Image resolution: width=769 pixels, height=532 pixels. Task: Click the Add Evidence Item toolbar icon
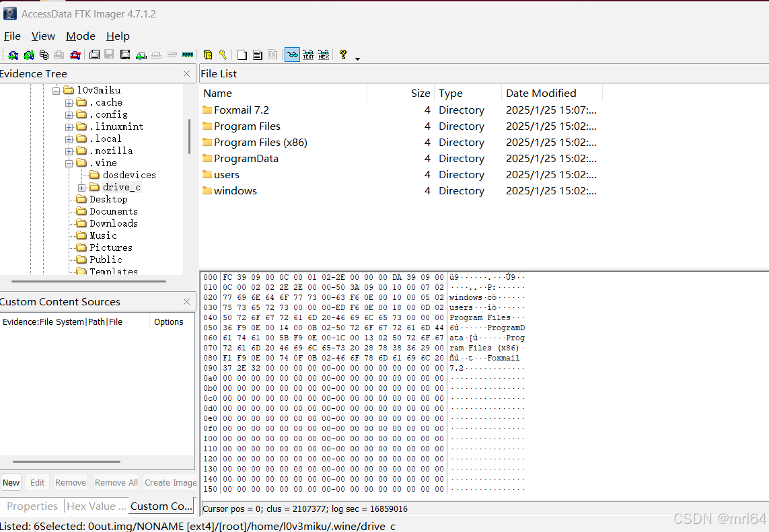(x=13, y=55)
